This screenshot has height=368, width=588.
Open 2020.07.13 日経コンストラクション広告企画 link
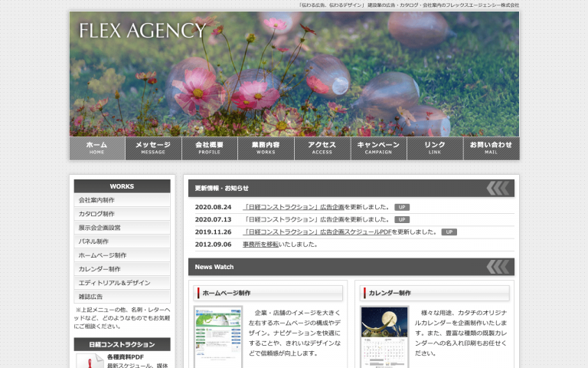[294, 219]
